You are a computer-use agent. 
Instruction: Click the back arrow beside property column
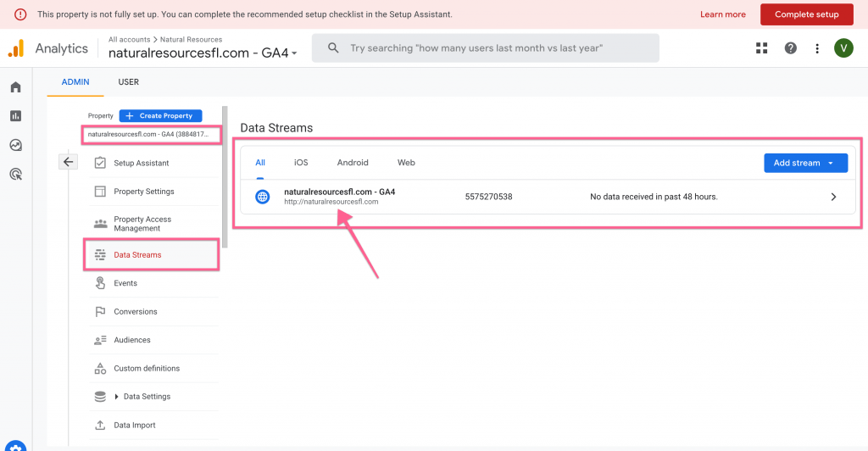(68, 162)
